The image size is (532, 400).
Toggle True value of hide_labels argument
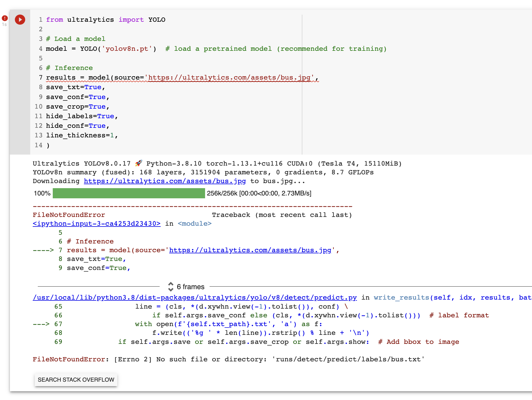[x=106, y=116]
